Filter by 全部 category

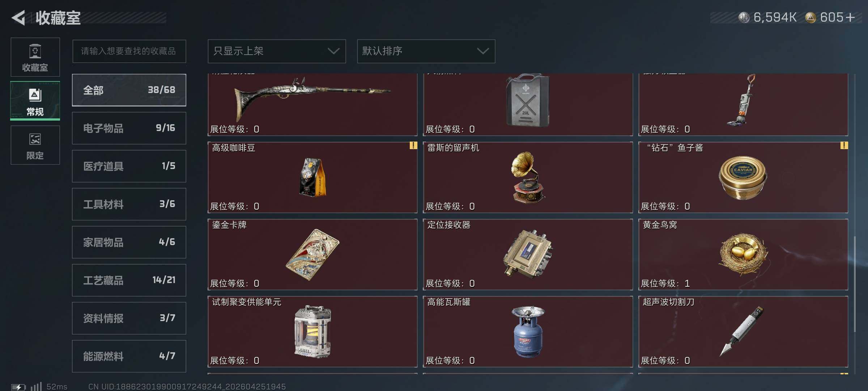point(129,90)
